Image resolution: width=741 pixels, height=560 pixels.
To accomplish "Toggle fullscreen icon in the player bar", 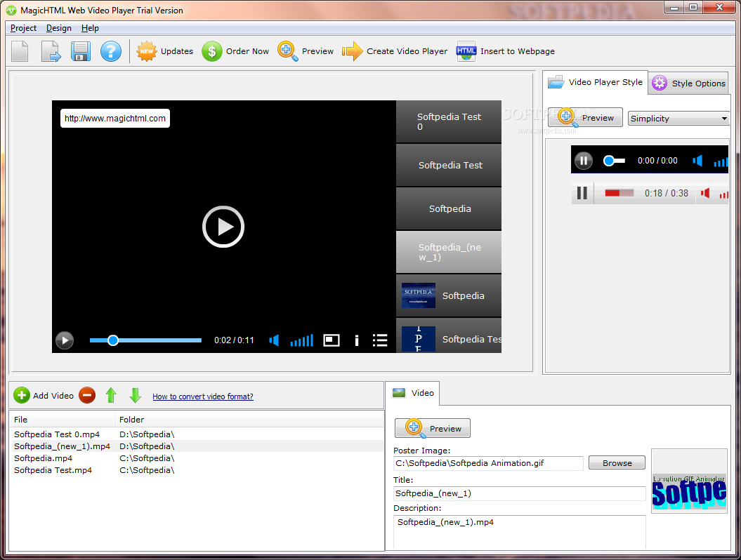I will [x=332, y=340].
